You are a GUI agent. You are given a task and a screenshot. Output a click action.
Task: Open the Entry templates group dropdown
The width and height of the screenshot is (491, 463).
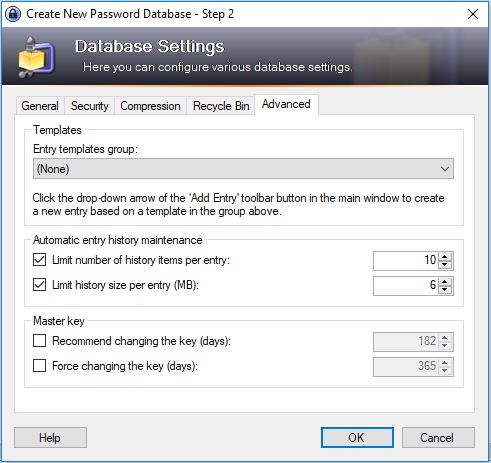pos(243,169)
